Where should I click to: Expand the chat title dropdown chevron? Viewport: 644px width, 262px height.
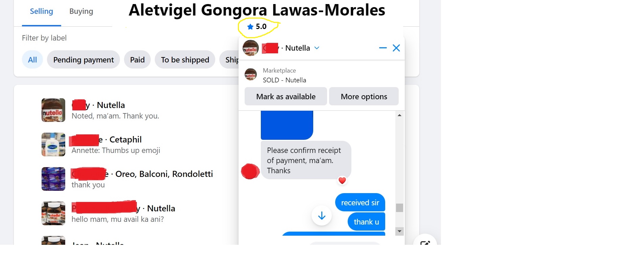click(x=317, y=48)
